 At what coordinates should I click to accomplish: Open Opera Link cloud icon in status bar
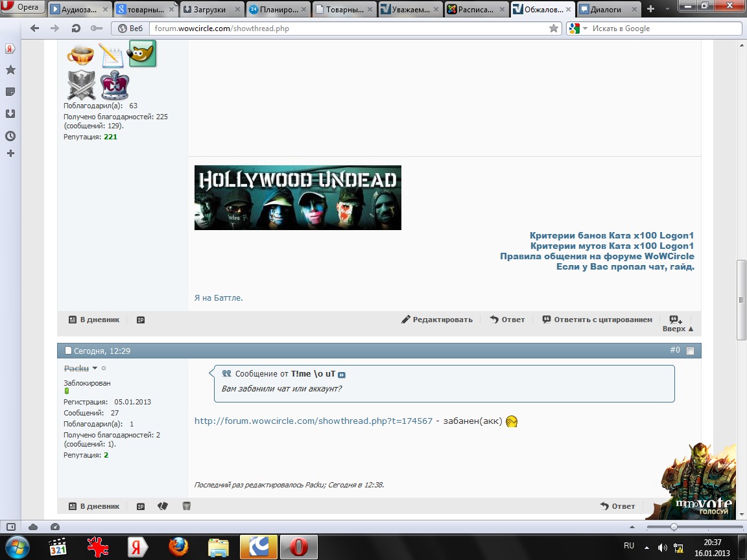[x=33, y=527]
